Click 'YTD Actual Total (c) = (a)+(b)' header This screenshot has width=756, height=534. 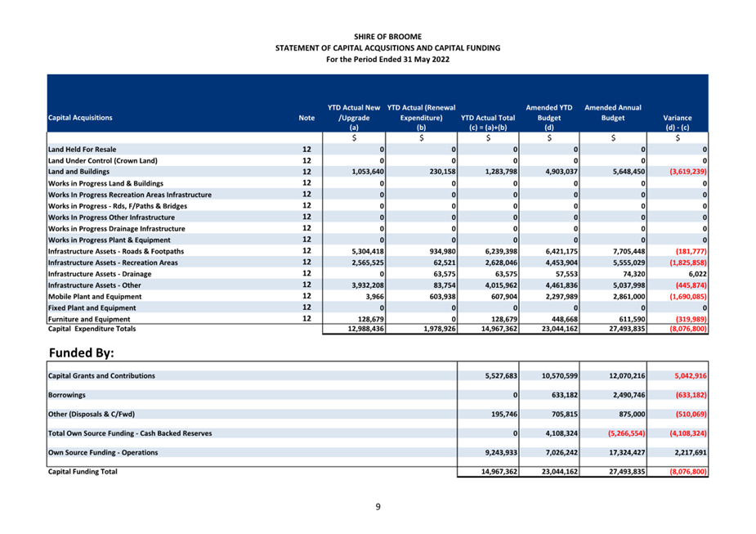488,123
